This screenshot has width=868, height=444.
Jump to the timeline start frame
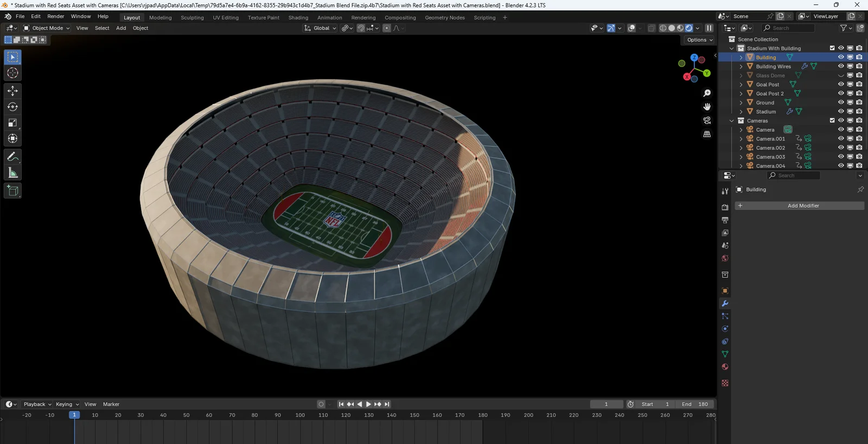pos(341,404)
